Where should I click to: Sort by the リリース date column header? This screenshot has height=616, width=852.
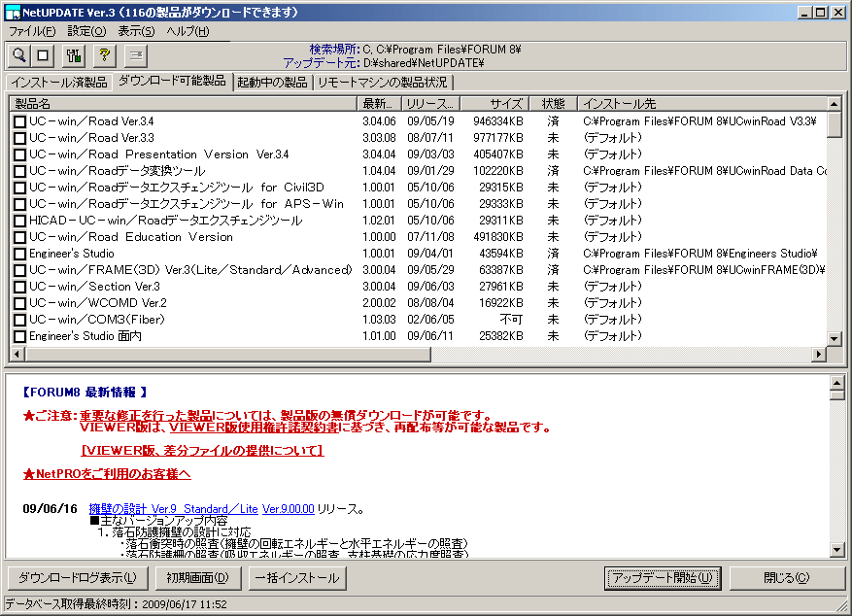tap(430, 104)
